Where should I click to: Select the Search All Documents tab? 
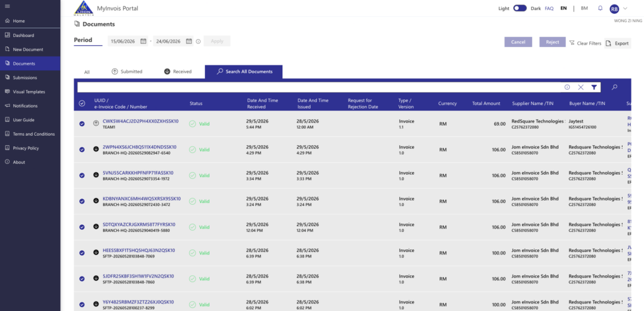point(243,72)
